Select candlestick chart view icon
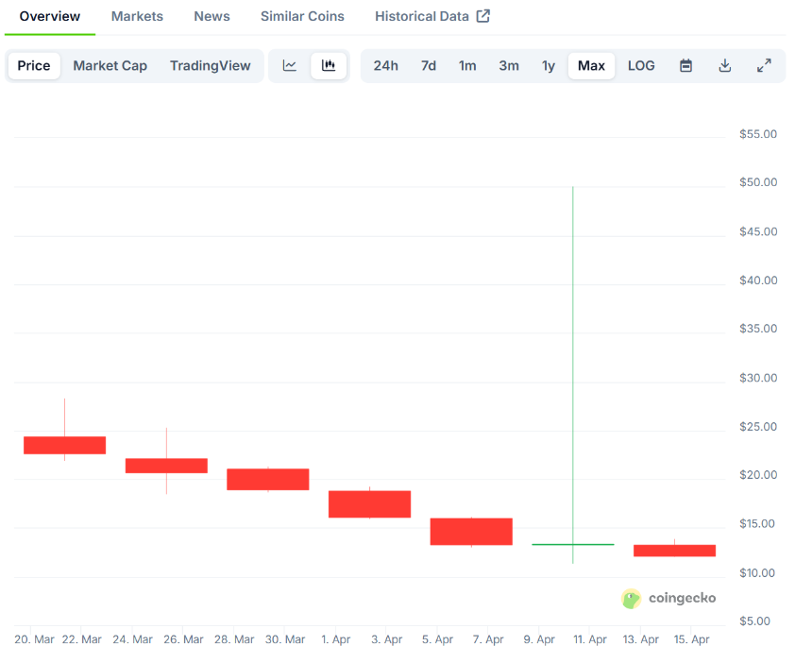Screen dimensions: 812x663 click(x=329, y=66)
